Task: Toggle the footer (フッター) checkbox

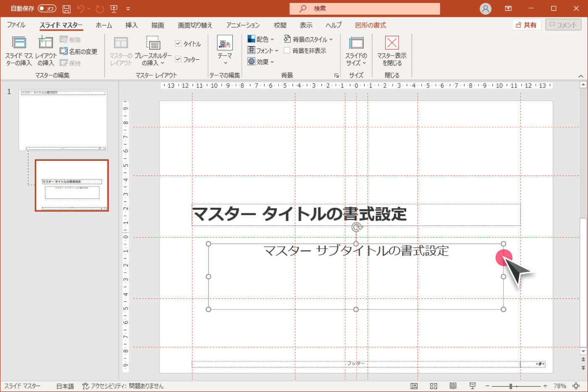Action: (178, 59)
